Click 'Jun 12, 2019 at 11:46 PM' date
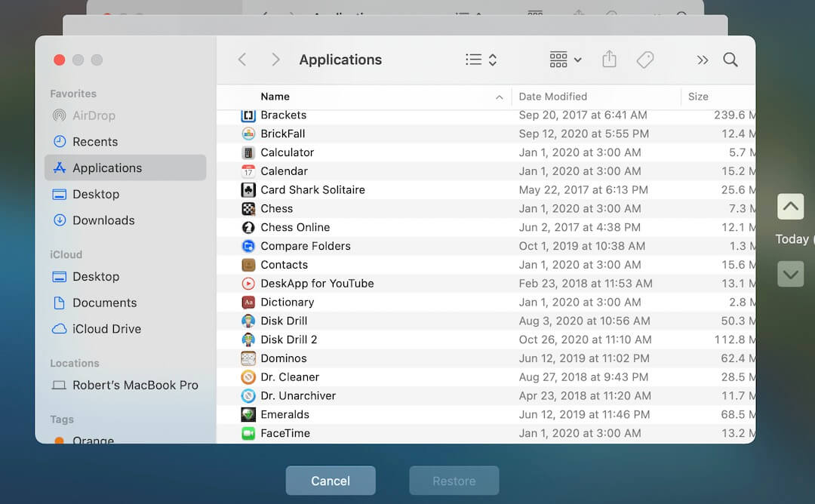Screen dimensions: 815x504 tap(584, 415)
